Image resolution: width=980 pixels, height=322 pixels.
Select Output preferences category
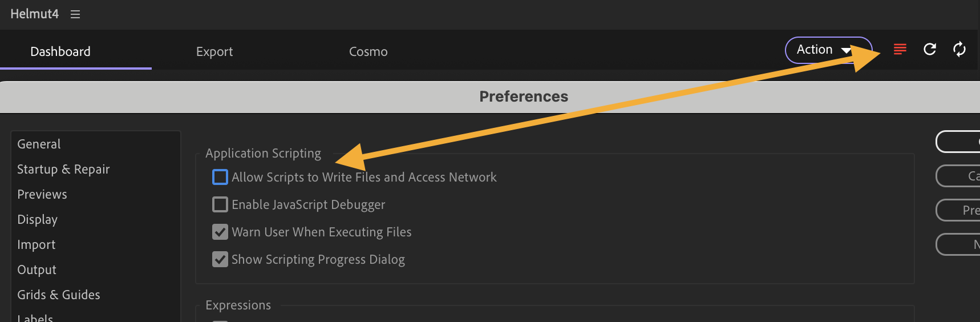pyautogui.click(x=37, y=269)
